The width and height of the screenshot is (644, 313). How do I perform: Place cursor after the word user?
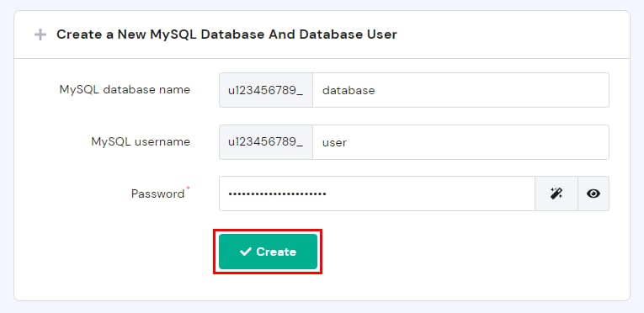point(348,142)
